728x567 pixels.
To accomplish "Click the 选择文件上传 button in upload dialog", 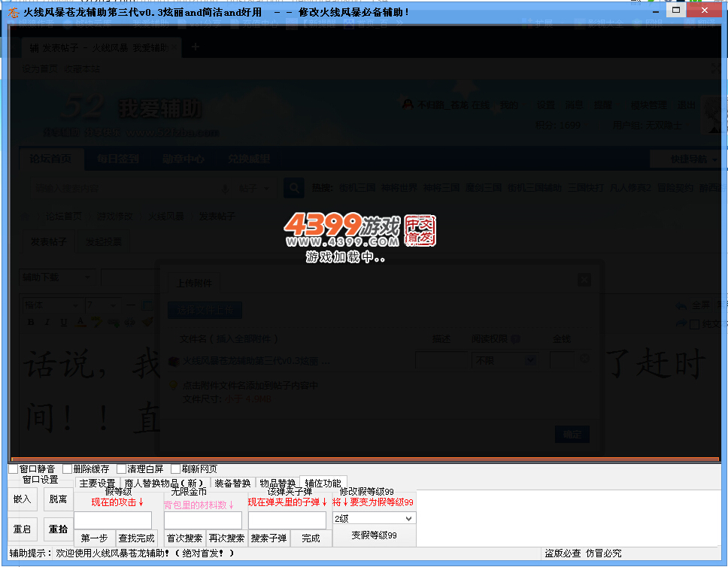I will [x=205, y=311].
